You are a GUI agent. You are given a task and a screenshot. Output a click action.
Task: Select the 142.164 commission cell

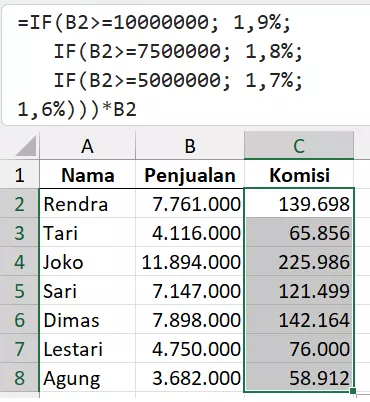point(299,319)
